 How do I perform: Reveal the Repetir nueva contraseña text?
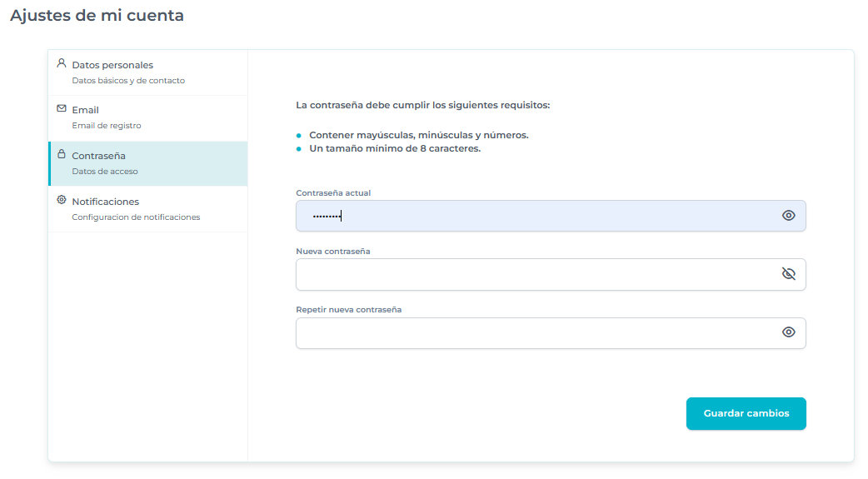pyautogui.click(x=788, y=332)
